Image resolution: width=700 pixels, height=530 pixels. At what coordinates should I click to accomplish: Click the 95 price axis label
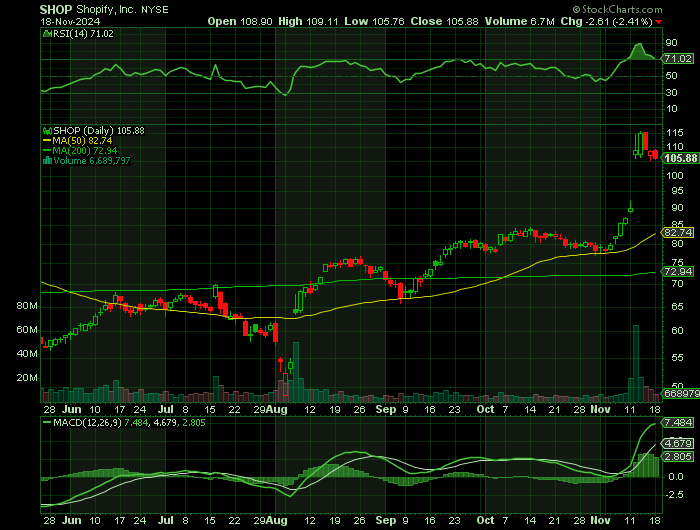(x=677, y=191)
